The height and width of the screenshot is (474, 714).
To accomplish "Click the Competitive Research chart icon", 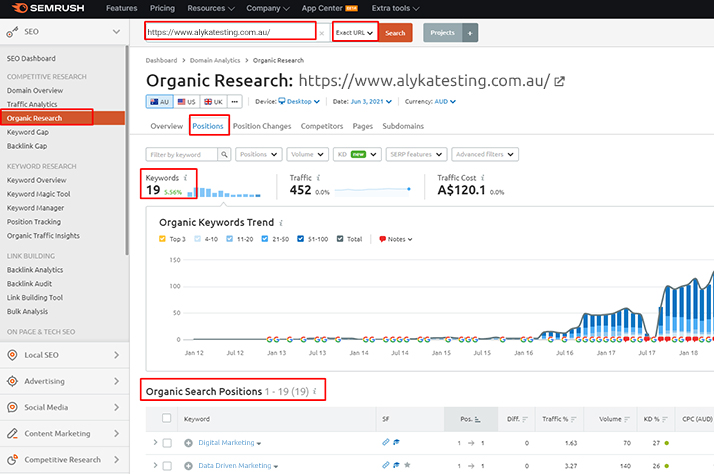I will (x=12, y=459).
